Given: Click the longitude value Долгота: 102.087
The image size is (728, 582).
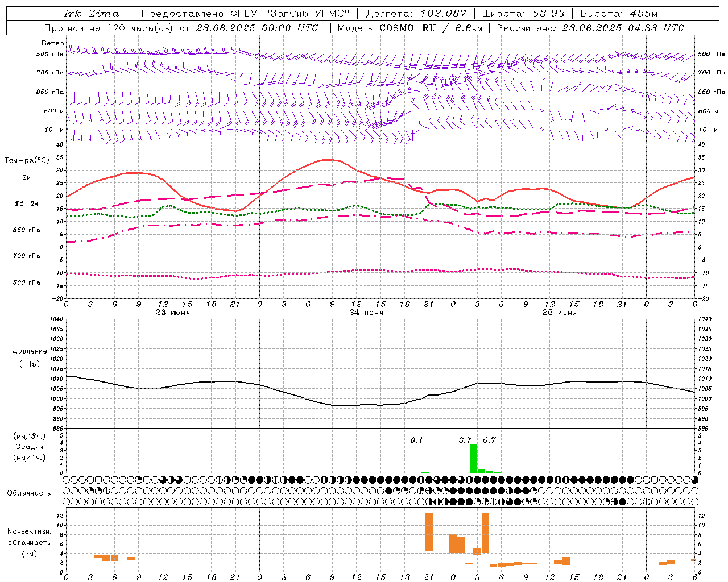Looking at the screenshot, I should (x=416, y=14).
